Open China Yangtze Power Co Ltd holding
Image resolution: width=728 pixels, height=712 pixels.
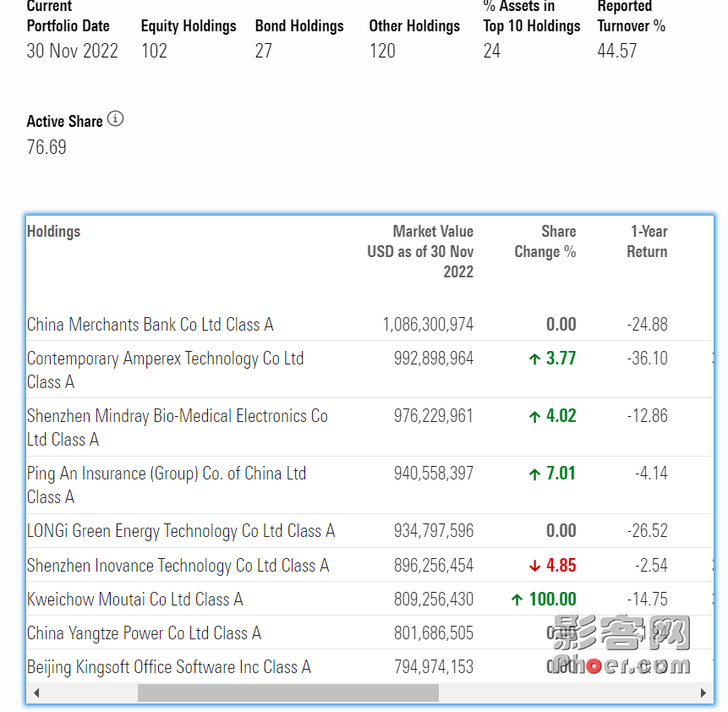point(144,633)
